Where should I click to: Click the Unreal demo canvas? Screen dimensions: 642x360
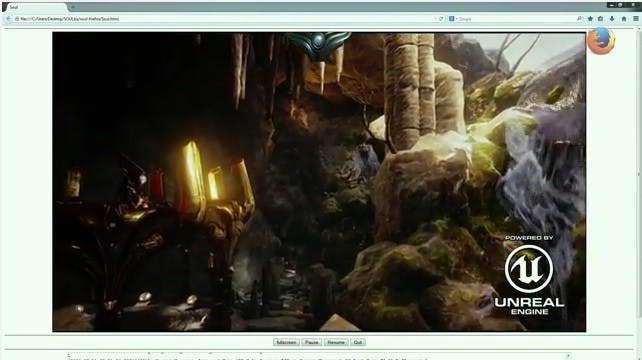[x=319, y=182]
